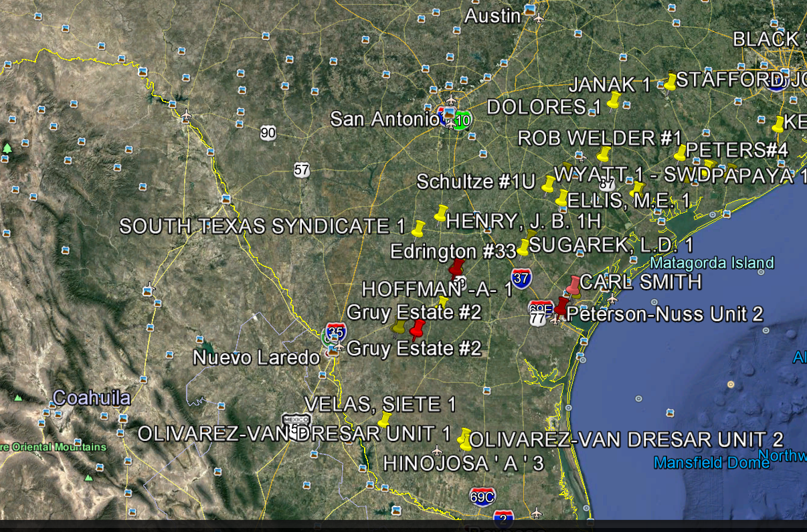Click the Austin airport icon

coord(539,17)
